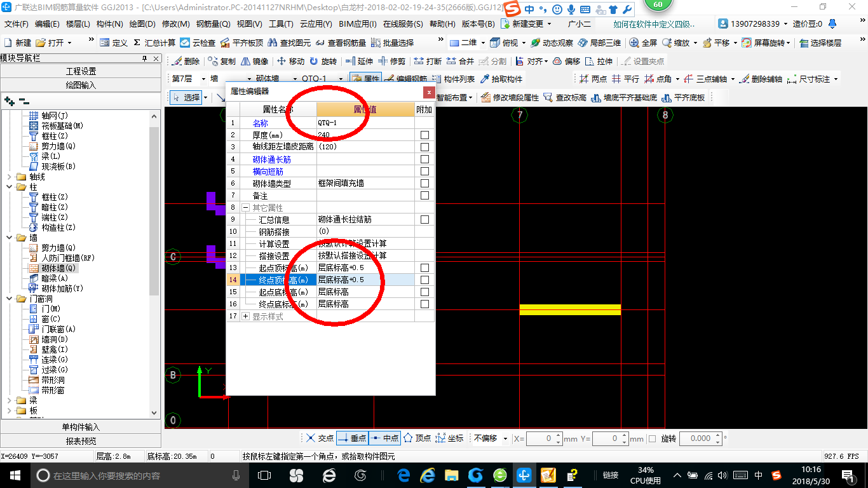This screenshot has height=488, width=868.
Task: Click the 删除 delete tool
Action: 186,61
